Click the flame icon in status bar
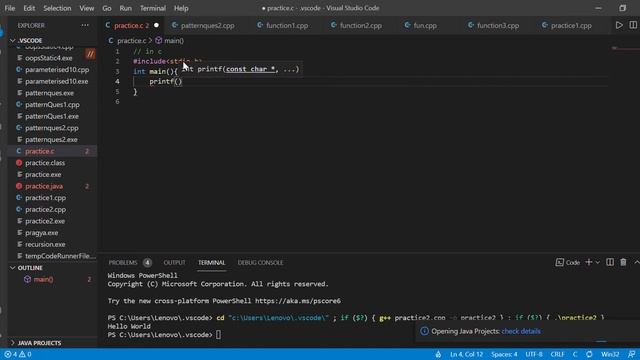This screenshot has height=360, width=640. click(438, 354)
